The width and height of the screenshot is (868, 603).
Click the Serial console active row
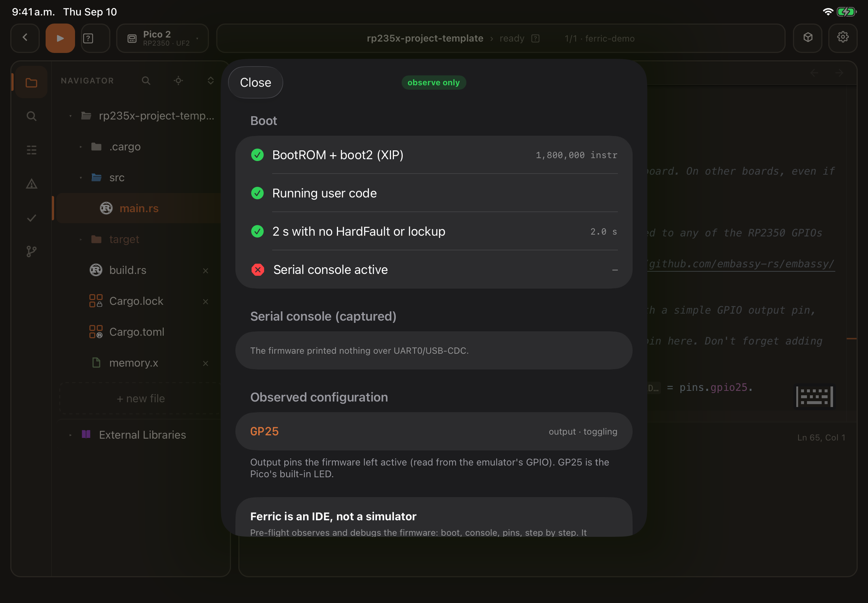coord(434,270)
